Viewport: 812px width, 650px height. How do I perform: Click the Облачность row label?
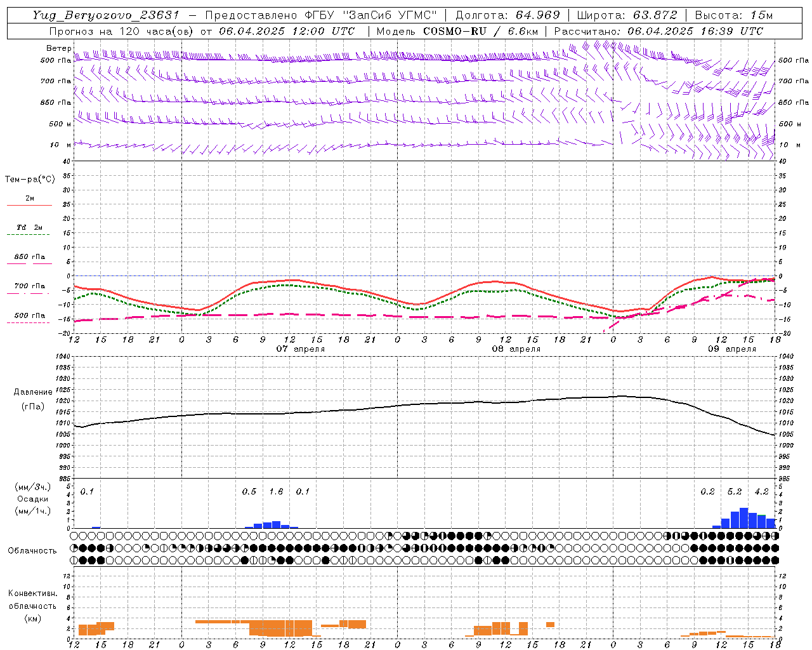(32, 551)
